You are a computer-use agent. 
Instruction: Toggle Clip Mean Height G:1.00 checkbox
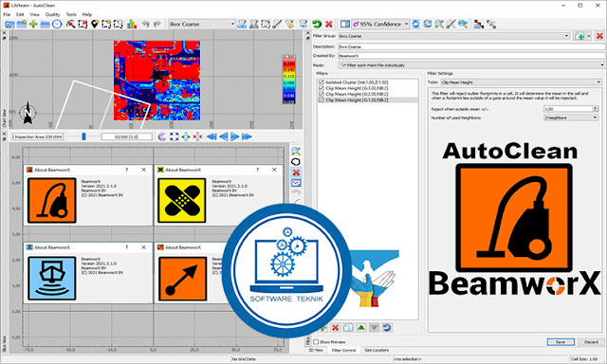pos(321,100)
